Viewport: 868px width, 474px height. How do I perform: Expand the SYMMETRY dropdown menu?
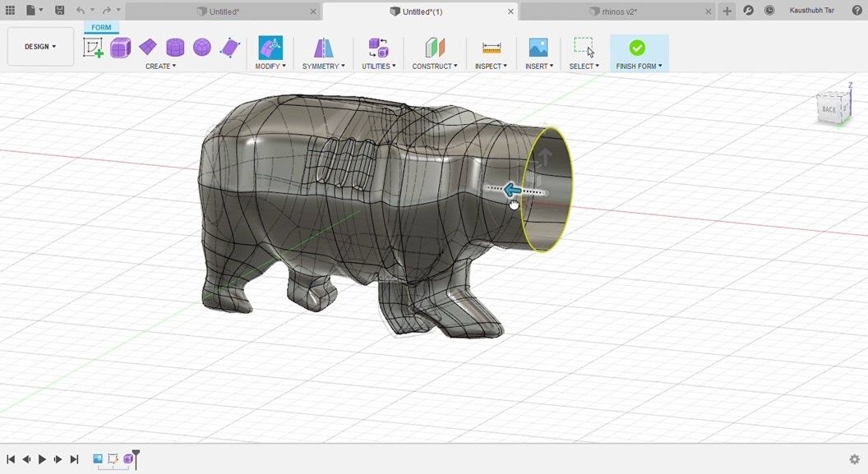pyautogui.click(x=323, y=66)
